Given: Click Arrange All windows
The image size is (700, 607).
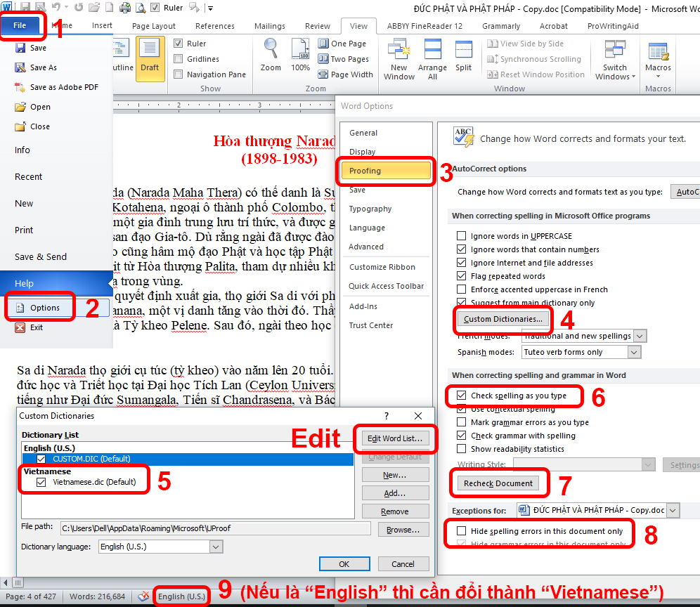Looking at the screenshot, I should click(432, 59).
